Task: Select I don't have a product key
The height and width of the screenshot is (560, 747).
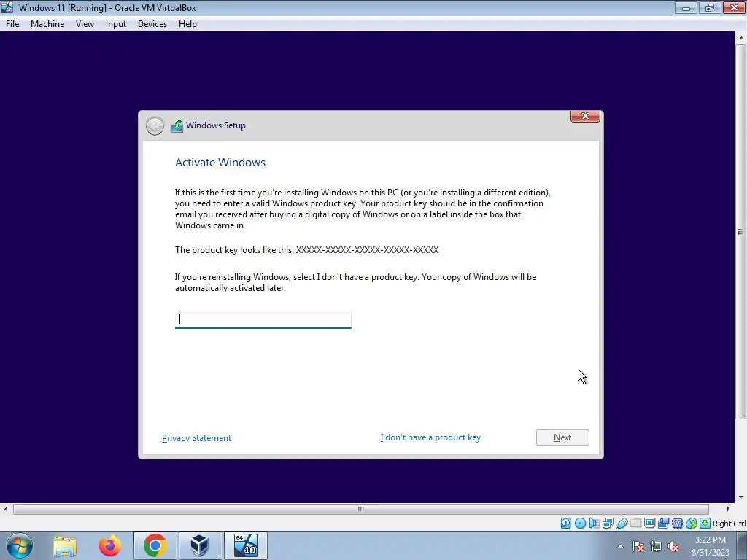Action: click(430, 437)
